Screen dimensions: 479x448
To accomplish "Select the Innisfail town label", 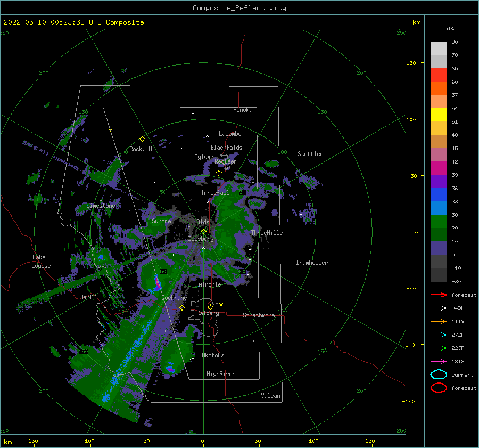I will coord(215,193).
